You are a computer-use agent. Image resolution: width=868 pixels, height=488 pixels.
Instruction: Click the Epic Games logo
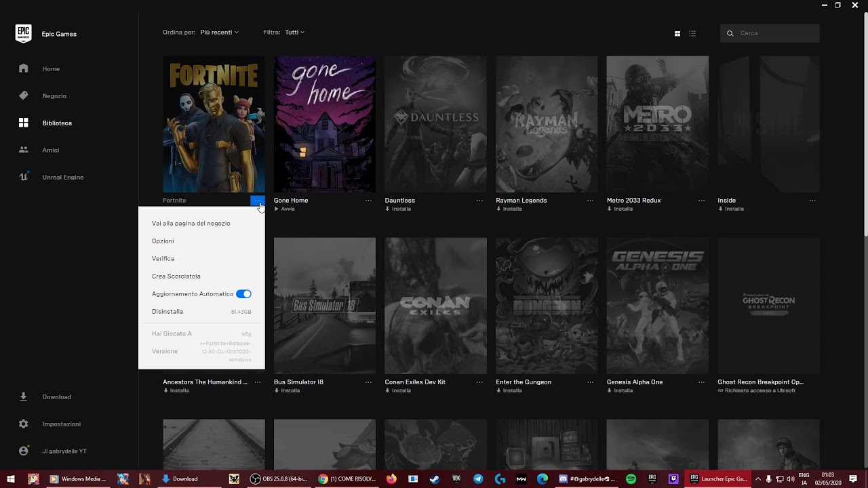(x=23, y=33)
